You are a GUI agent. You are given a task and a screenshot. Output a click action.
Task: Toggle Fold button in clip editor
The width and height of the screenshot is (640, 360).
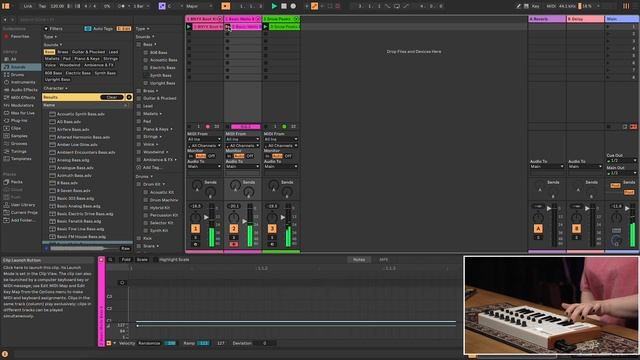(126, 260)
